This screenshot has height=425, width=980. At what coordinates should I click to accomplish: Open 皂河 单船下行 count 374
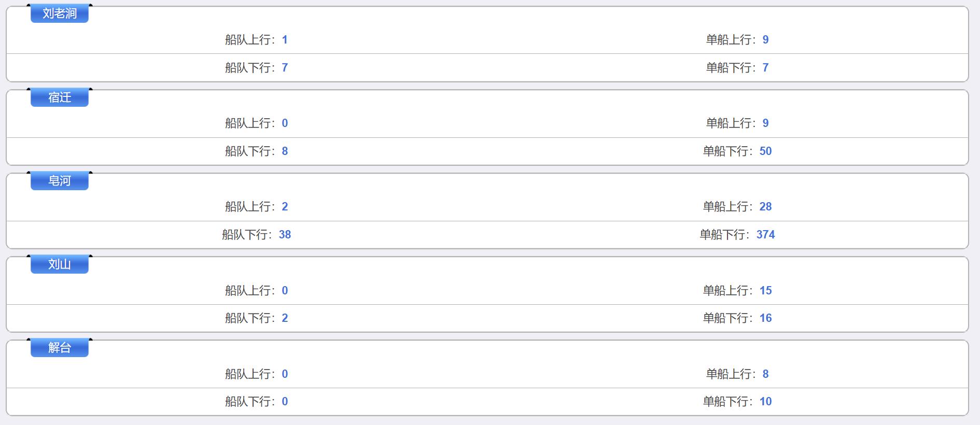[765, 235]
